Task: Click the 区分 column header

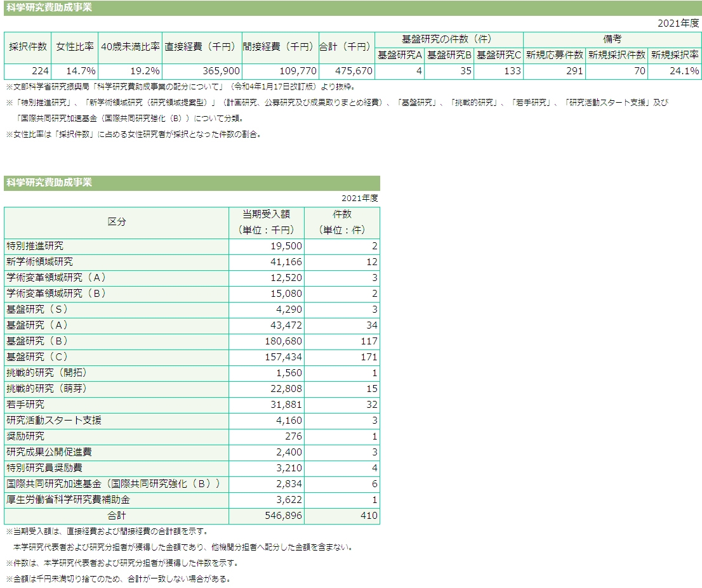Action: pos(116,223)
